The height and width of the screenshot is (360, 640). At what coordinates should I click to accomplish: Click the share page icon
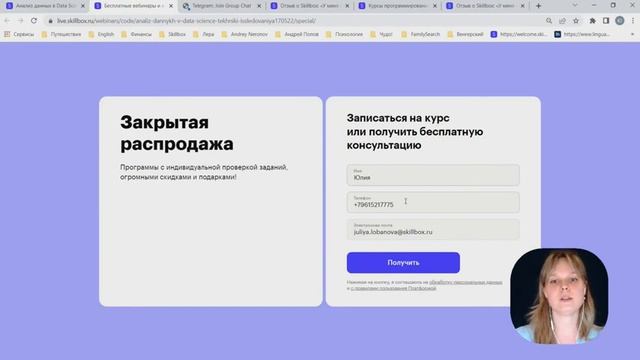(562, 21)
